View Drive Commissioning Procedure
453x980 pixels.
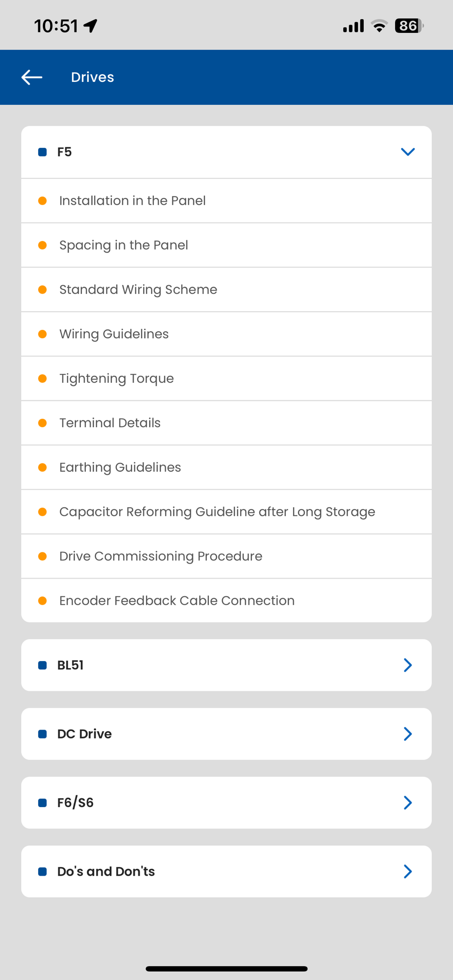pos(161,556)
